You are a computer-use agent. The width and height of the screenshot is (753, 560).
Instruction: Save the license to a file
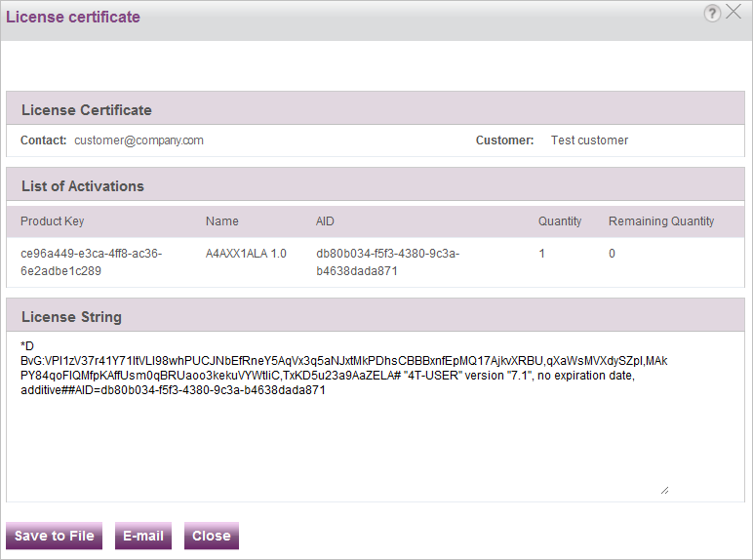pos(55,536)
